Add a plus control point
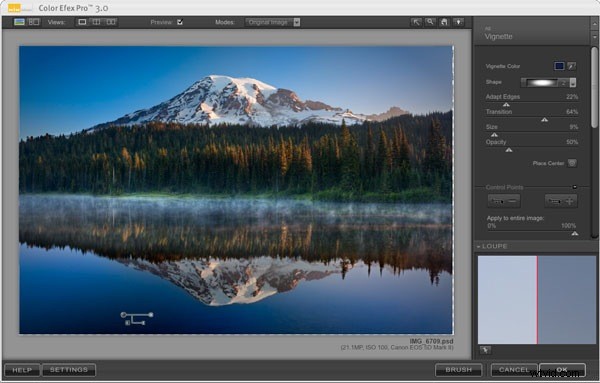This screenshot has width=600, height=383. (x=561, y=200)
